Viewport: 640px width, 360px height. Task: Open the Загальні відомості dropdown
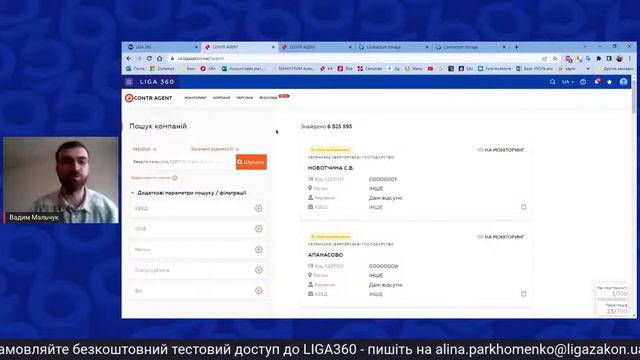coord(215,149)
